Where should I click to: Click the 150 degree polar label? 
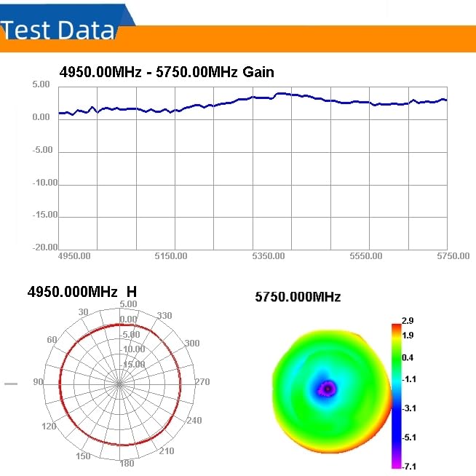[83, 456]
